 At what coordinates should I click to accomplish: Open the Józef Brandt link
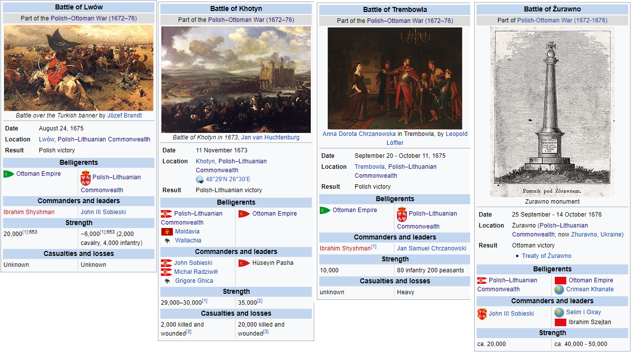point(125,116)
